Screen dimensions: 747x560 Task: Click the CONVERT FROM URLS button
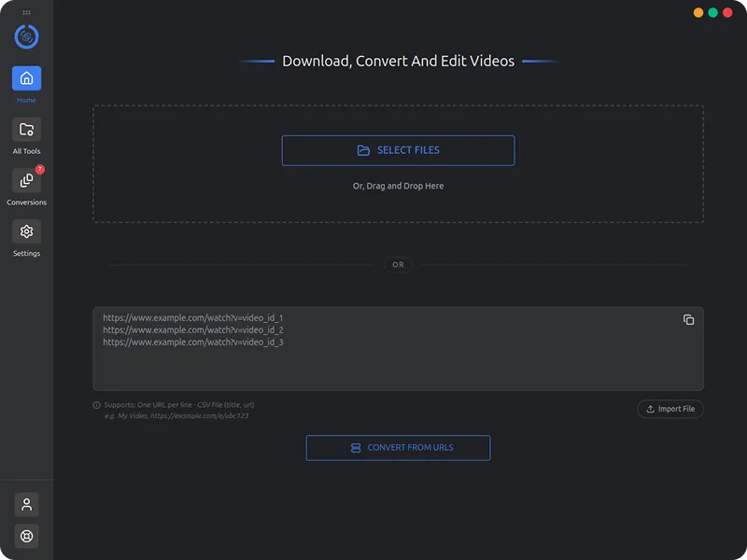click(x=398, y=448)
